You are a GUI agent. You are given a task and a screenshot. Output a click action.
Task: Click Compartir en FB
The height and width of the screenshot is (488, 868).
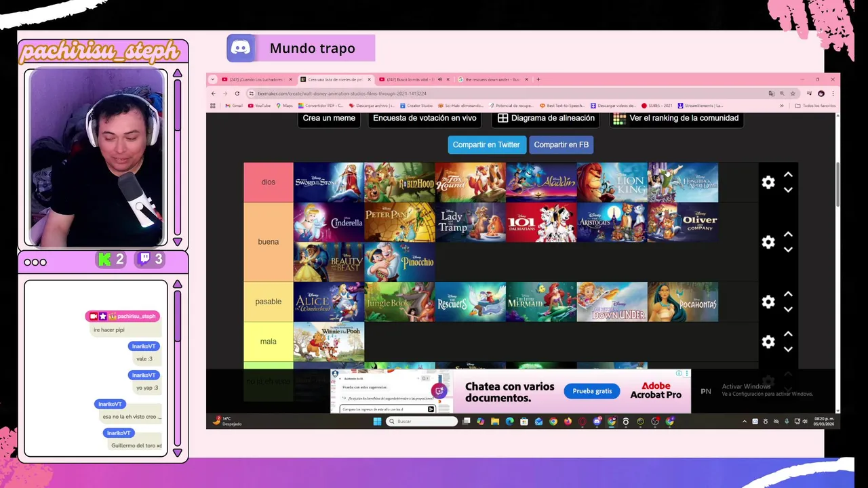561,144
